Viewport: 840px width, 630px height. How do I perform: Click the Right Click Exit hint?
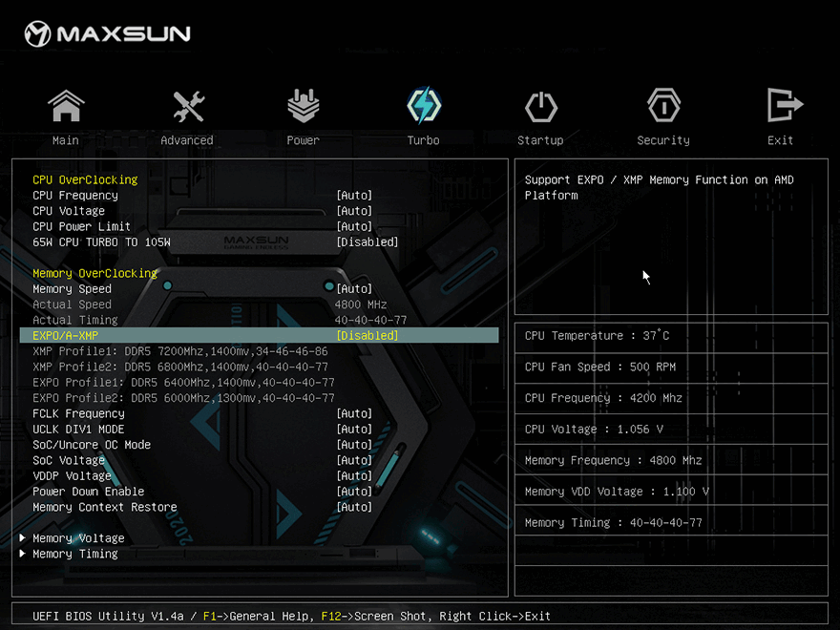click(x=495, y=616)
